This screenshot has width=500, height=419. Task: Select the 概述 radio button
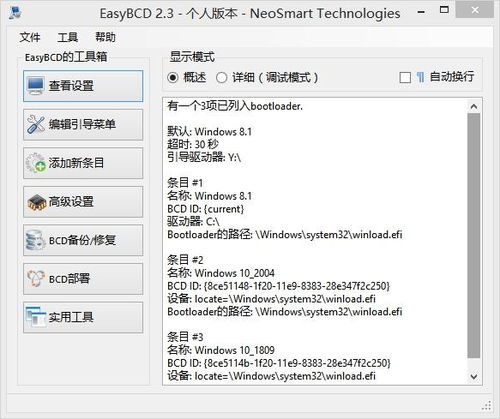pos(173,78)
